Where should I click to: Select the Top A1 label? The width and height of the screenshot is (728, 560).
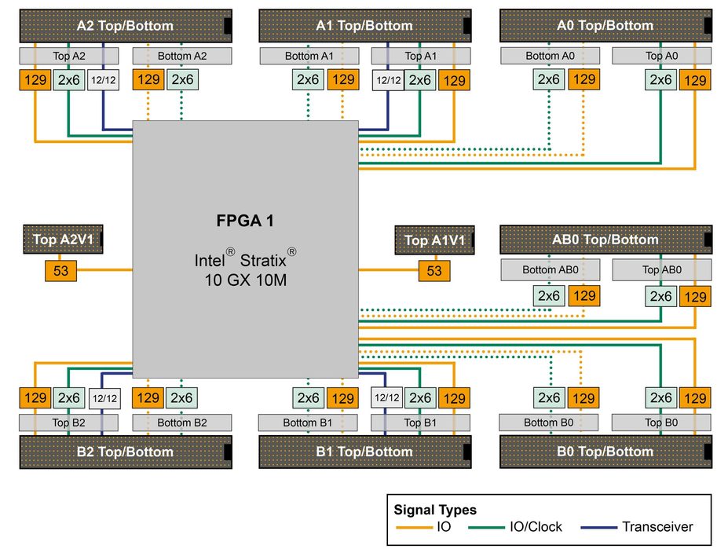421,57
